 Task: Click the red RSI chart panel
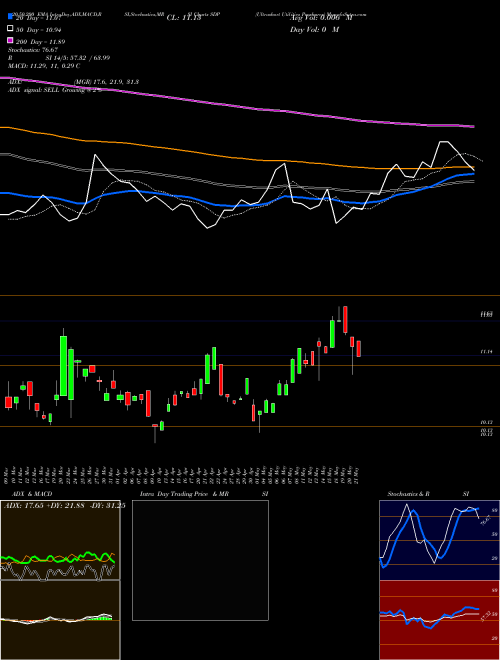coord(439,620)
